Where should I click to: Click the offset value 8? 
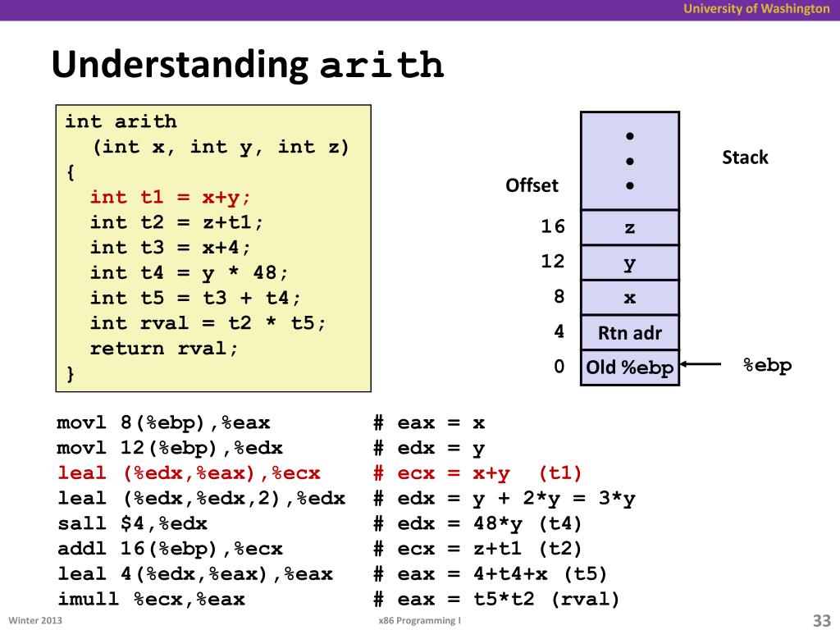coord(559,296)
